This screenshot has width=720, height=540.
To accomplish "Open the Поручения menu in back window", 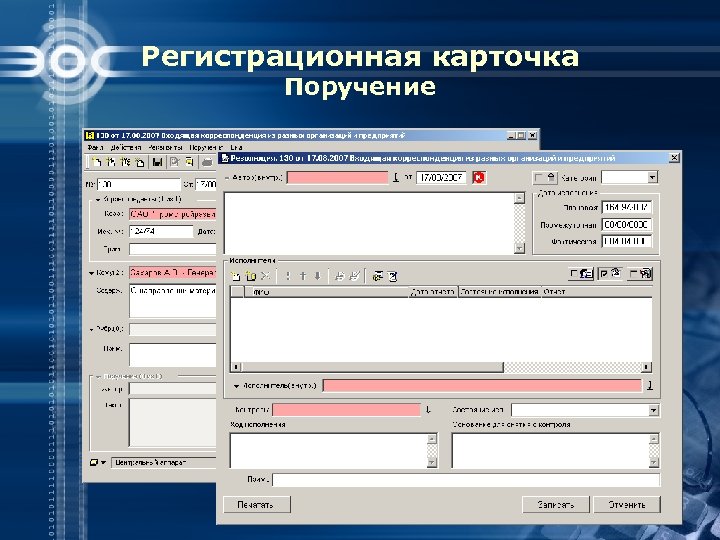I will coord(206,147).
